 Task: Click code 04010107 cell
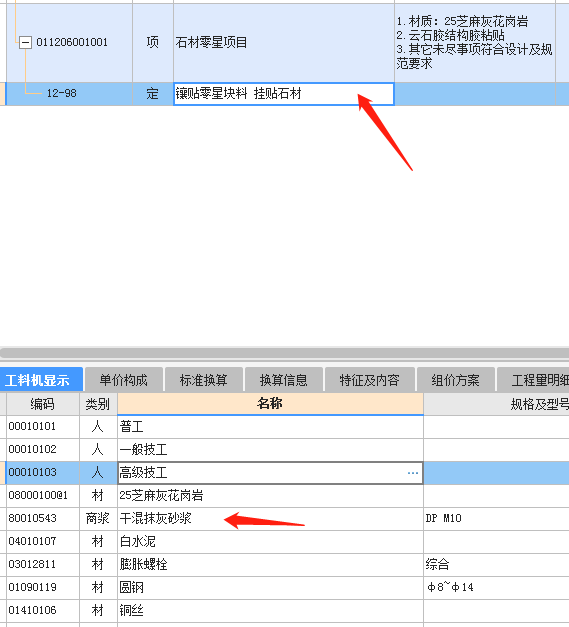point(42,542)
